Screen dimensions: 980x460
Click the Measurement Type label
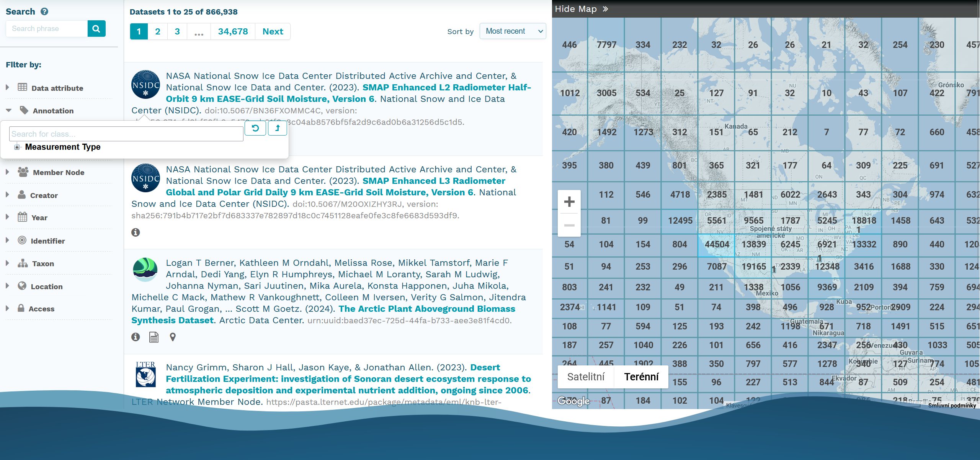(63, 147)
